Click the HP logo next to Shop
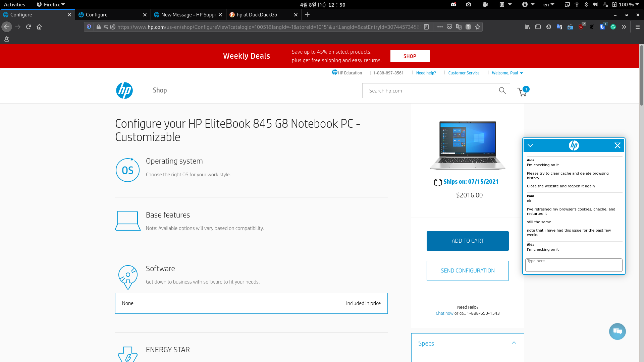644x362 pixels. pyautogui.click(x=124, y=90)
